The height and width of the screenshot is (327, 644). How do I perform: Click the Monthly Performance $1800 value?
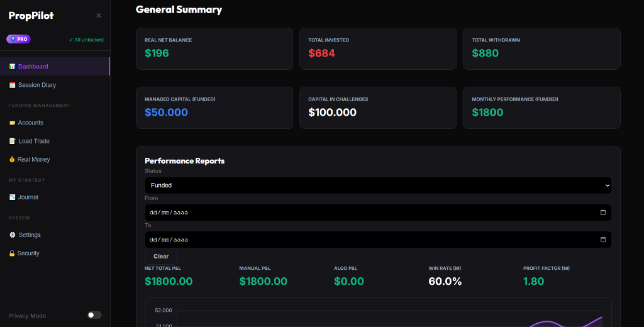coord(487,112)
